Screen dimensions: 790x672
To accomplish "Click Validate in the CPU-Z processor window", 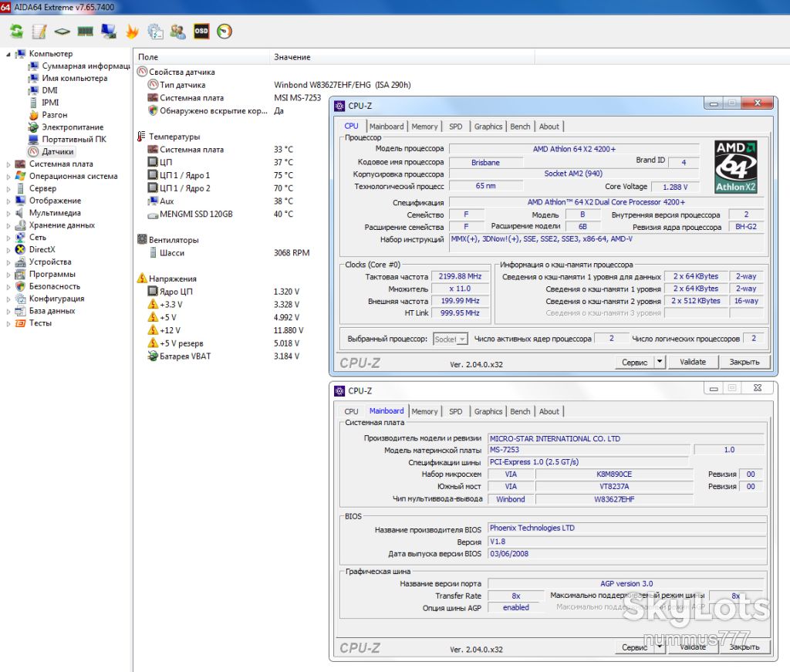I will tap(693, 362).
